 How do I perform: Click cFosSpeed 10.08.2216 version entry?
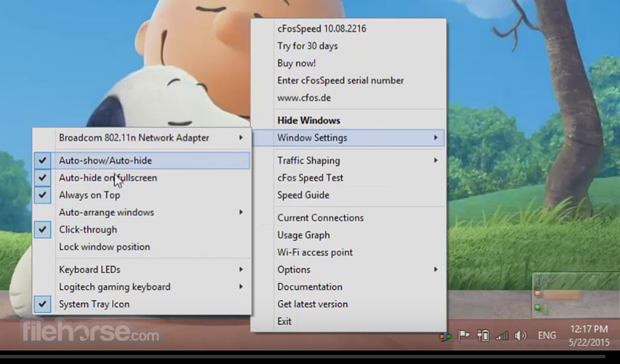[349, 29]
